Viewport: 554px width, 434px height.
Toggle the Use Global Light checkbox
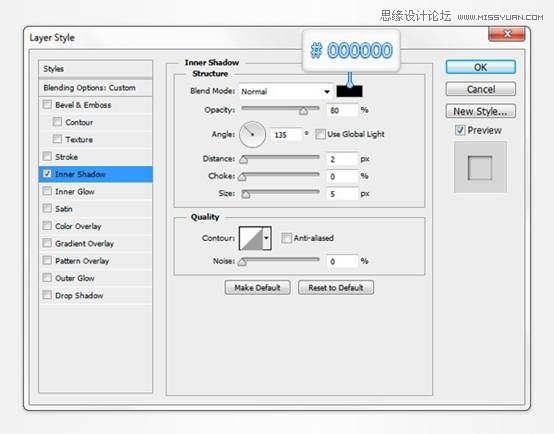tap(320, 134)
